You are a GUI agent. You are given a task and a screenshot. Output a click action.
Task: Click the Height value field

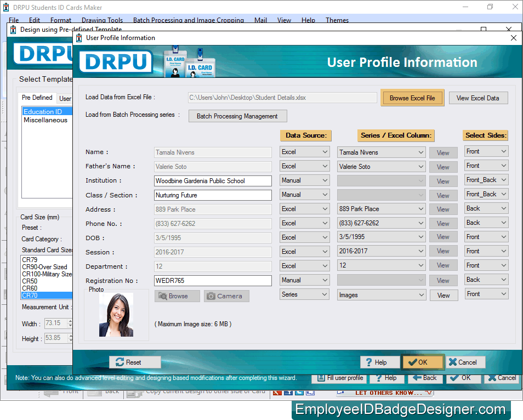click(56, 338)
